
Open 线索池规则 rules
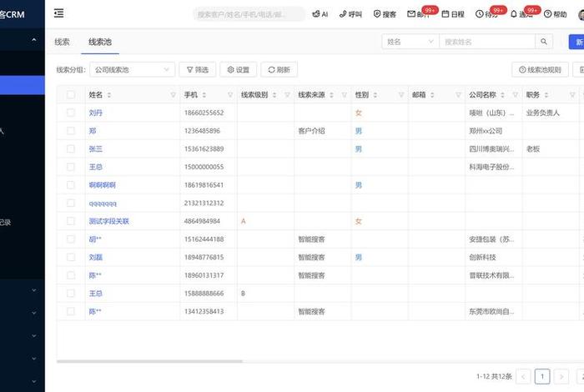(x=540, y=69)
